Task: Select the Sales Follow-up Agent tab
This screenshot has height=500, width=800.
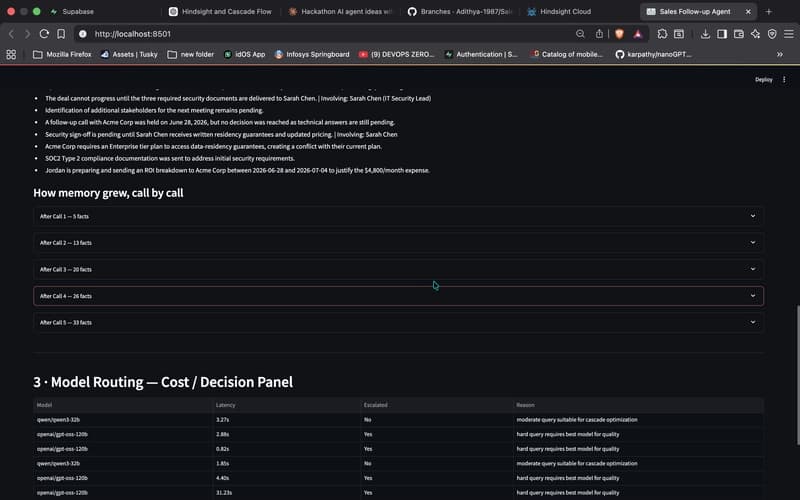Action: 694,11
